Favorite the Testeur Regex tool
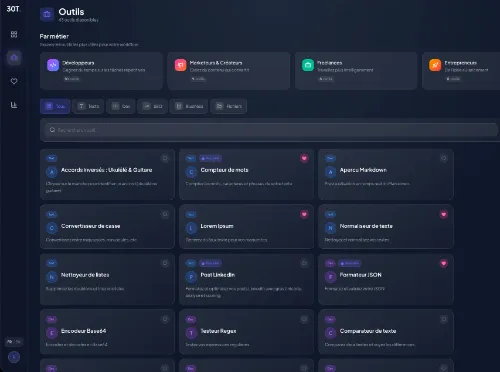Image resolution: width=500 pixels, height=372 pixels. click(304, 319)
